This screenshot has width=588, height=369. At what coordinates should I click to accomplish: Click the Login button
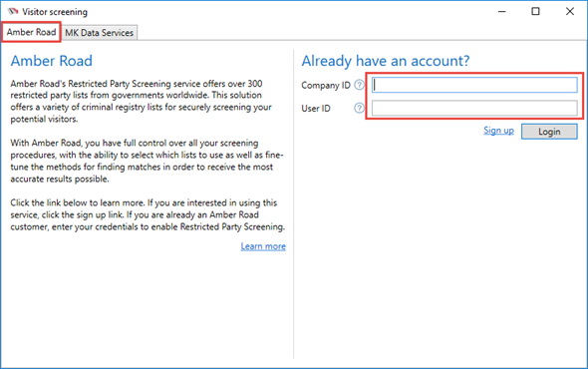(549, 132)
